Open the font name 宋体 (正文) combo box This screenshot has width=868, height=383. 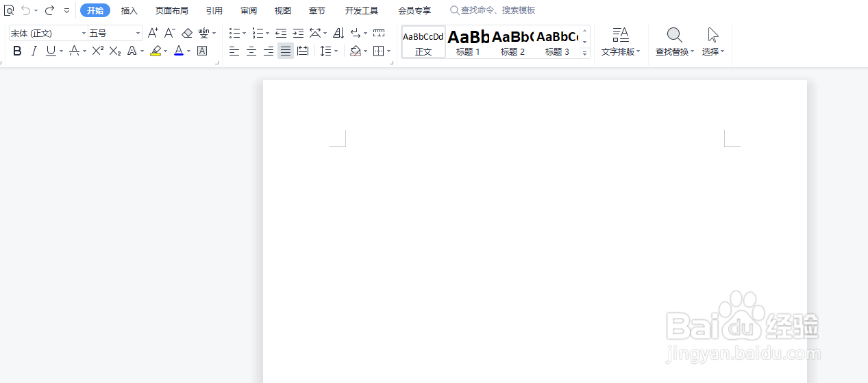pos(48,33)
